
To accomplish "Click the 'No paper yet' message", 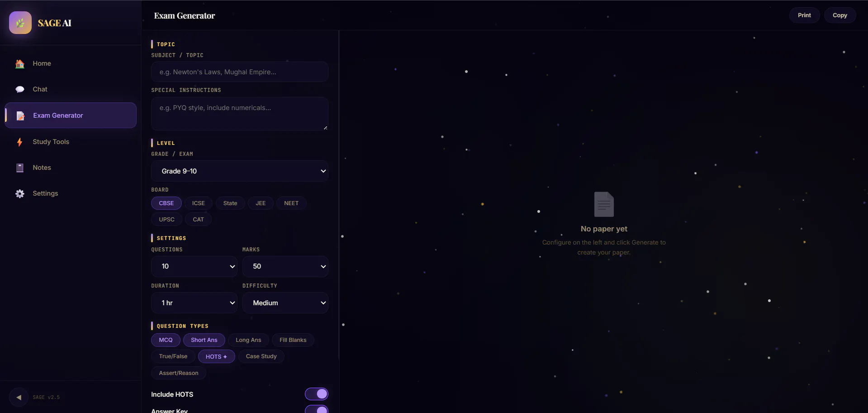I will pyautogui.click(x=604, y=229).
